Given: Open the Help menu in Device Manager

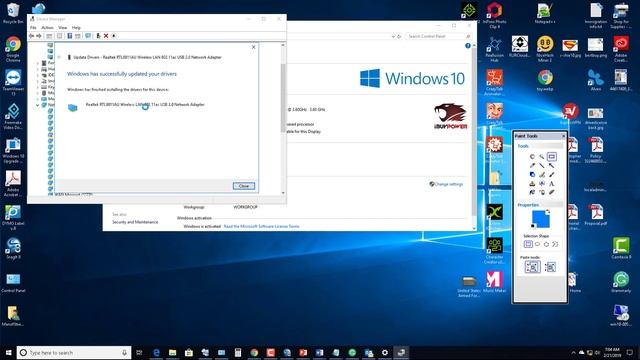Looking at the screenshot, I should point(76,27).
